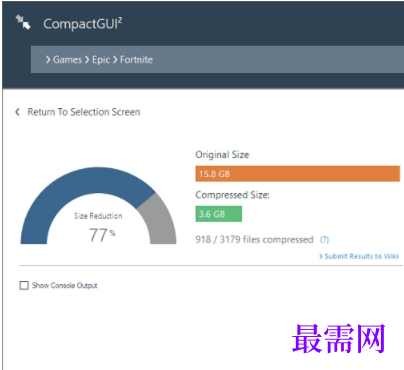
Task: Select the Epic folder in the breadcrumb
Action: click(x=101, y=60)
